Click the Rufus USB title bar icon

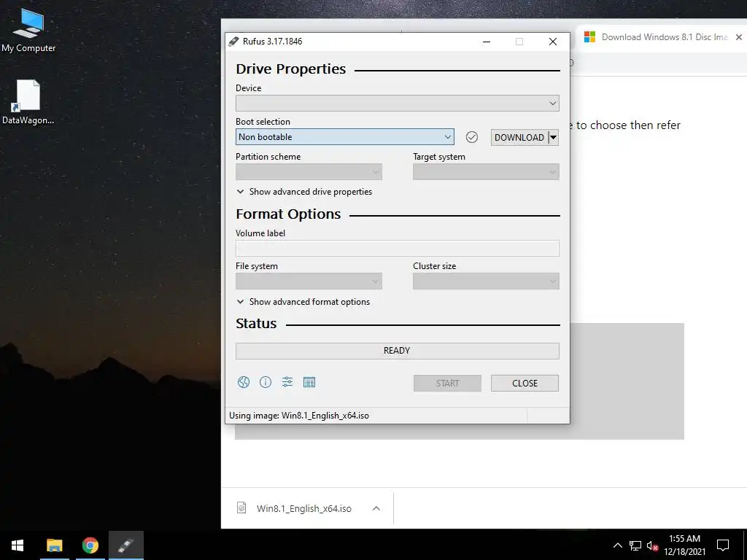coord(233,42)
